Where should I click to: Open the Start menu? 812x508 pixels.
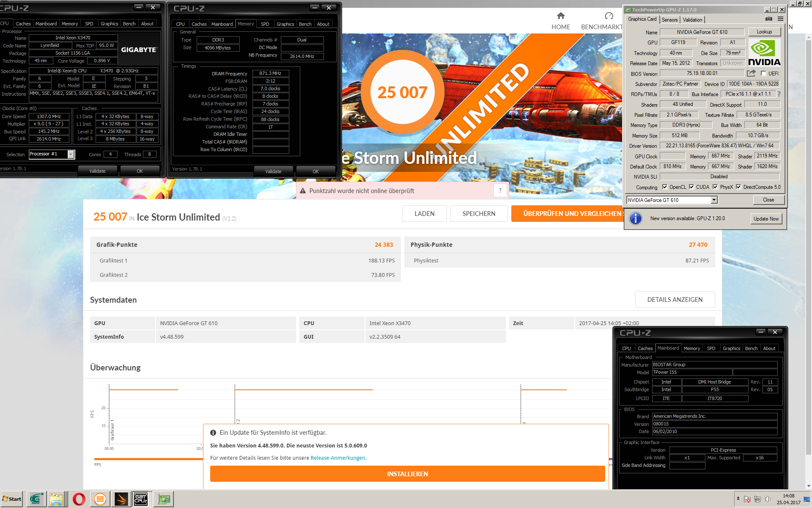[12, 499]
